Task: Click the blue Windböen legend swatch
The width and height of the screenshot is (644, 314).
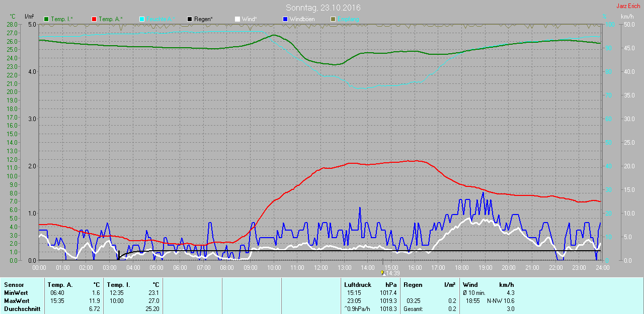Action: pos(285,19)
